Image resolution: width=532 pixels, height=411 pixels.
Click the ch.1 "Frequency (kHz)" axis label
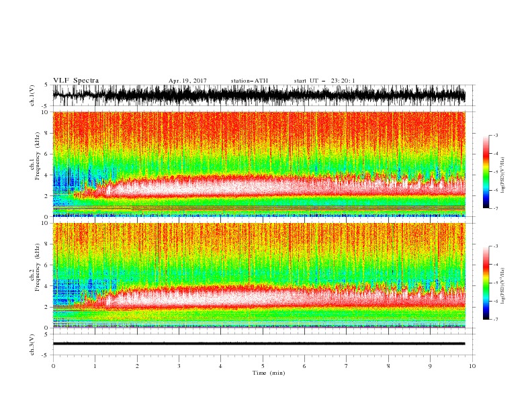38,156
